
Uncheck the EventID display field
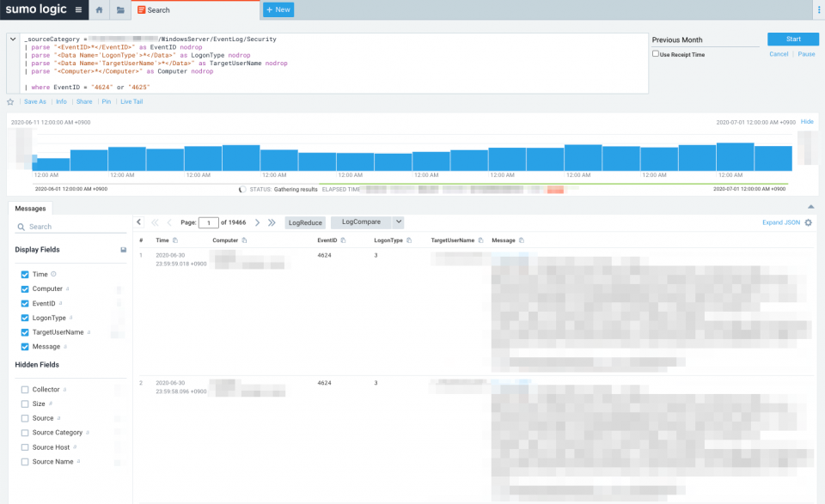tap(25, 303)
